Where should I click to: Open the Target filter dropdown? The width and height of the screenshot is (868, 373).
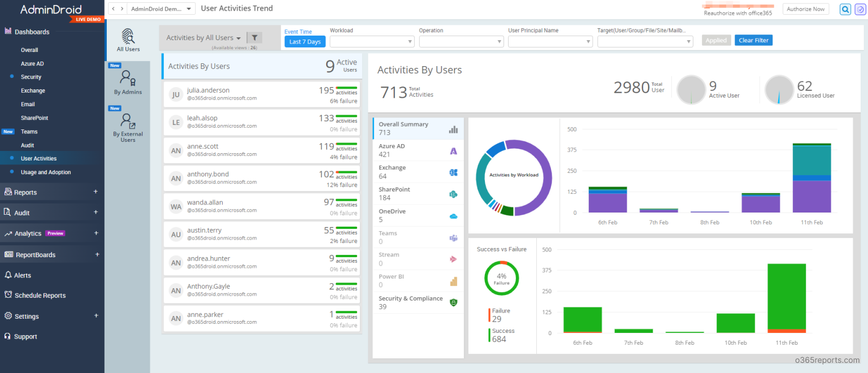click(645, 41)
